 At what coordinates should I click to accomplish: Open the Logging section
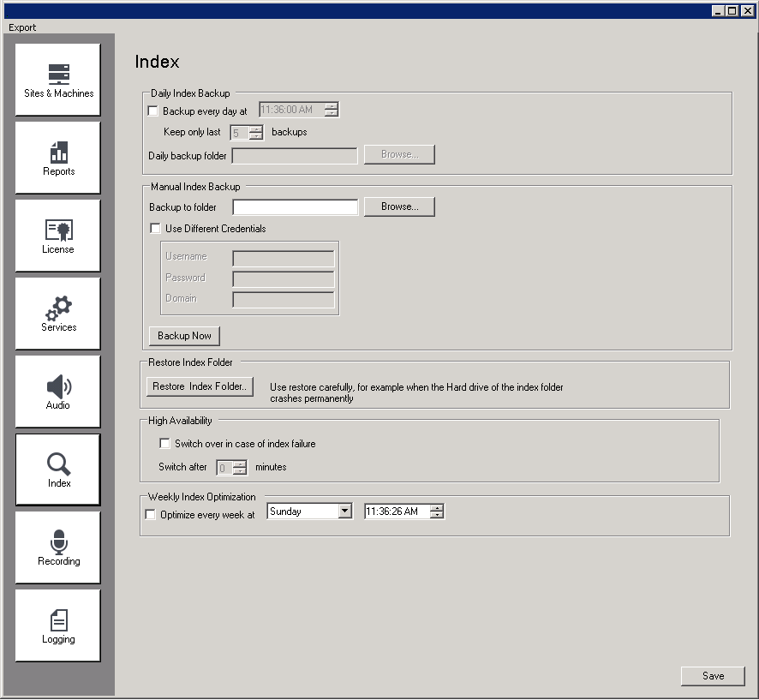click(x=58, y=625)
